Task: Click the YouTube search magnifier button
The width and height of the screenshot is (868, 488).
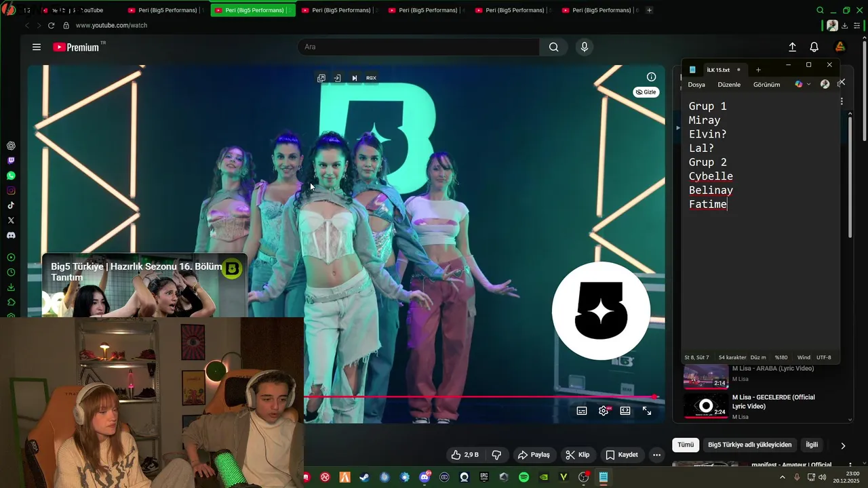Action: click(554, 47)
